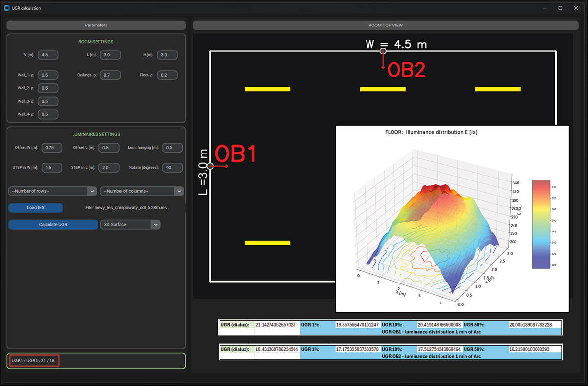Click the illuminance color scale bar
The width and height of the screenshot is (588, 386).
544,224
